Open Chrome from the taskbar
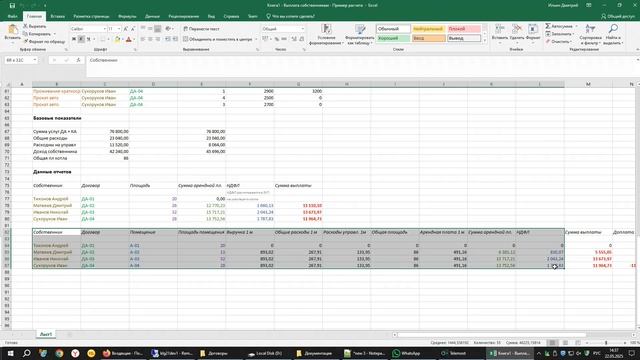640x360 pixels. tap(59, 353)
